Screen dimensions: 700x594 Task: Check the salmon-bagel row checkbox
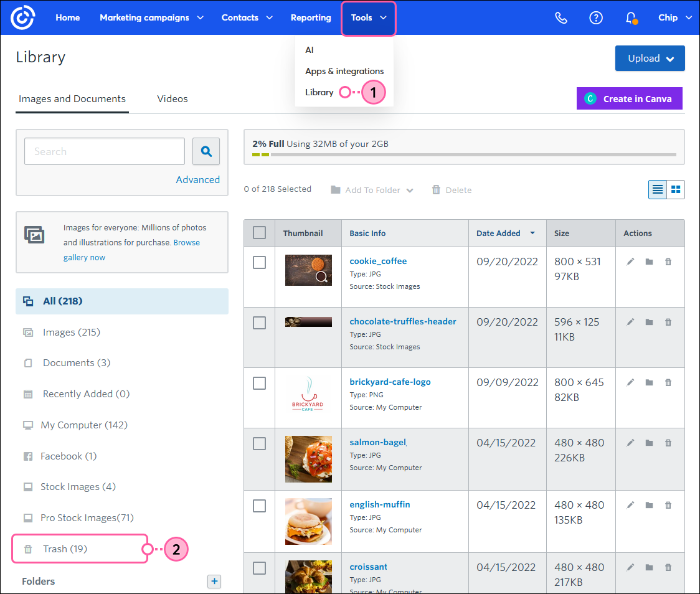tap(259, 443)
